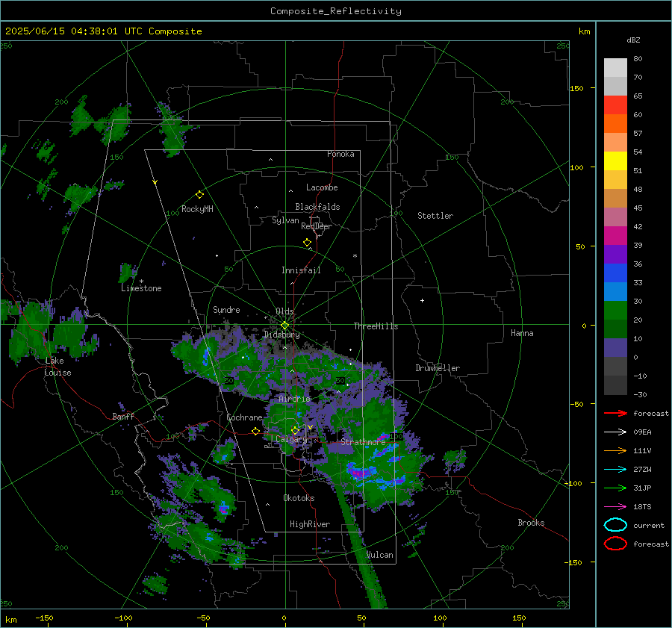672x628 pixels.
Task: Click the Banff label
Action: click(x=123, y=417)
